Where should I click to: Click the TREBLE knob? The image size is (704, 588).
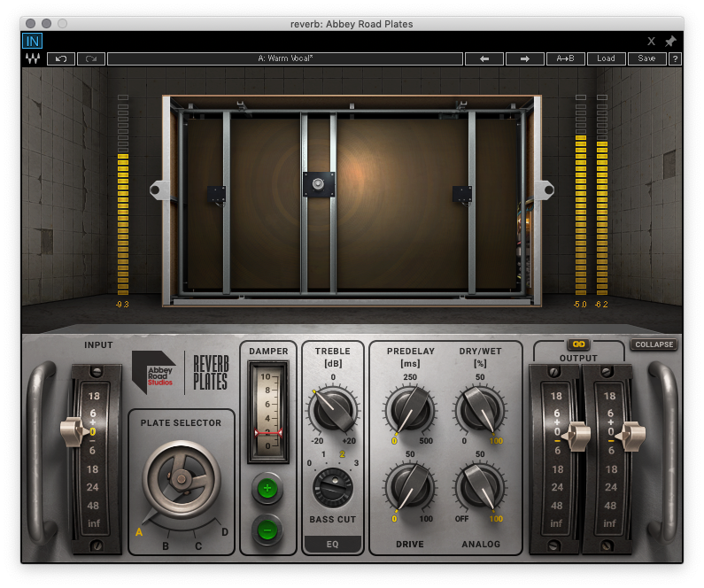[333, 410]
